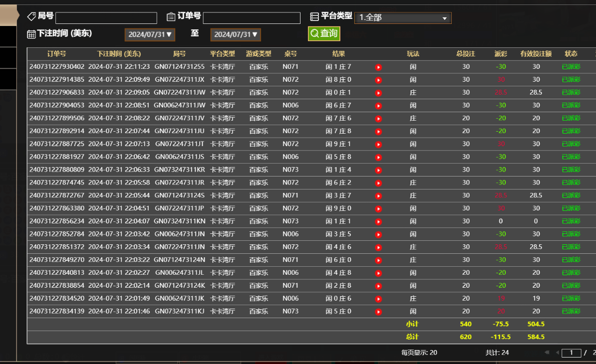Click the 派彩 column header
The height and width of the screenshot is (364, 596).
[500, 54]
